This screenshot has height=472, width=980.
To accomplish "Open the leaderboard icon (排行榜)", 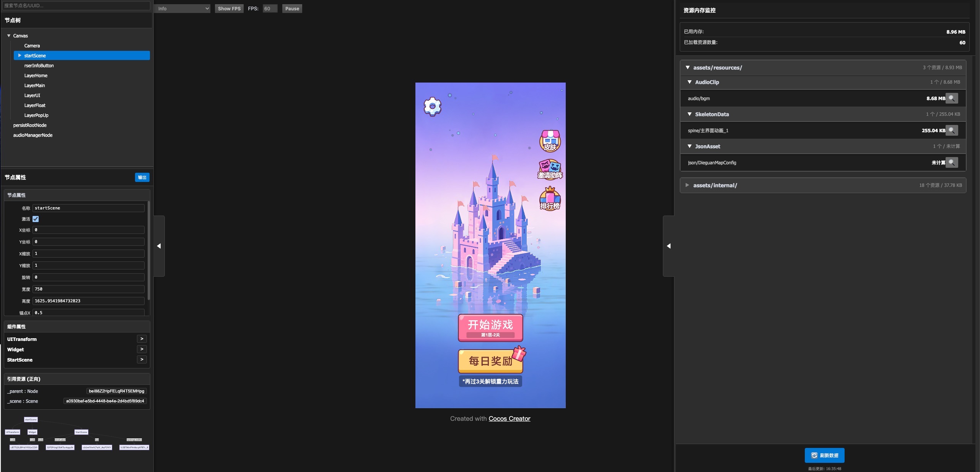I will click(550, 199).
